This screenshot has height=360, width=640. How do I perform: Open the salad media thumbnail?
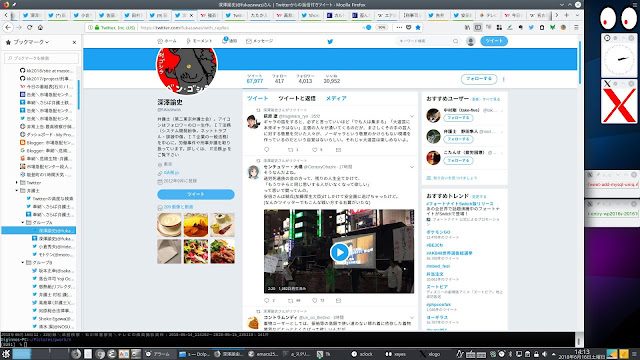coord(196,251)
